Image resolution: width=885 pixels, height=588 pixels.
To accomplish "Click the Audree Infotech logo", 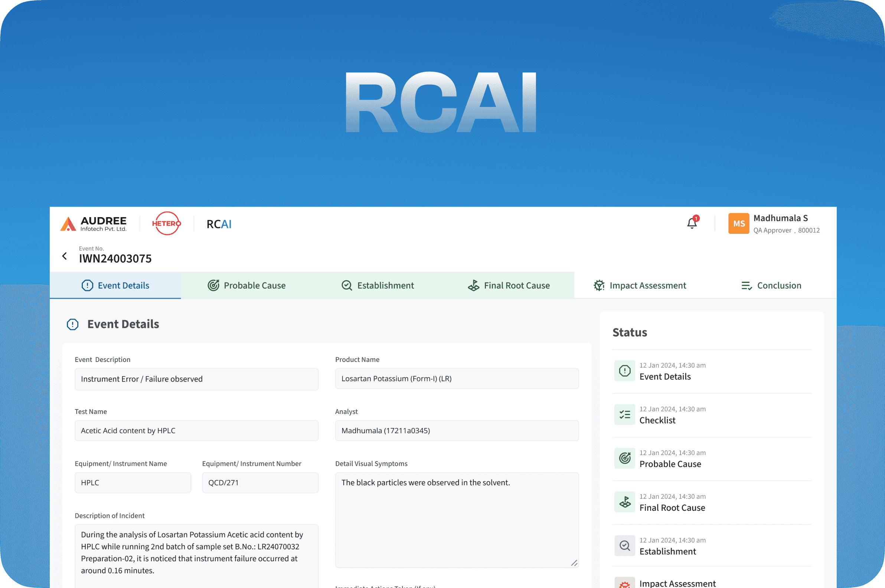I will (94, 223).
